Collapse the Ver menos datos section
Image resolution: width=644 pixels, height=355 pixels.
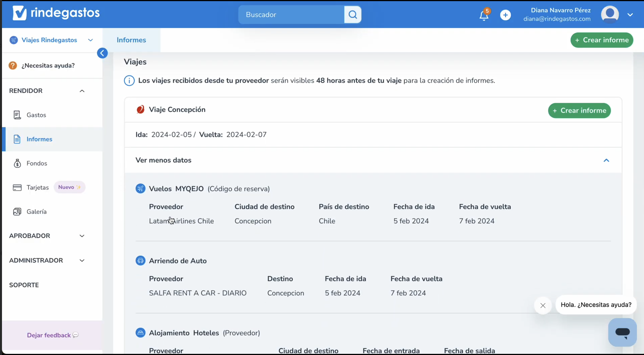point(606,160)
